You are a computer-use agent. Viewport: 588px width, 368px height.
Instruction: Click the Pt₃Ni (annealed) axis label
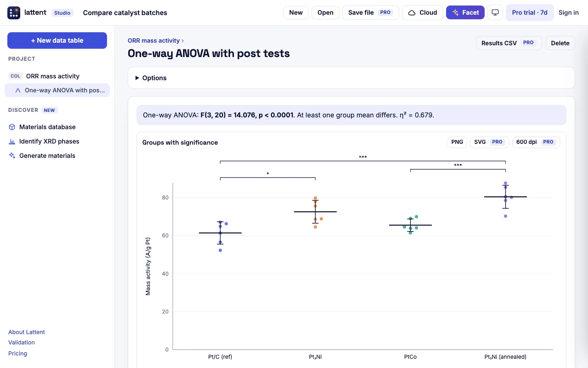pos(505,357)
